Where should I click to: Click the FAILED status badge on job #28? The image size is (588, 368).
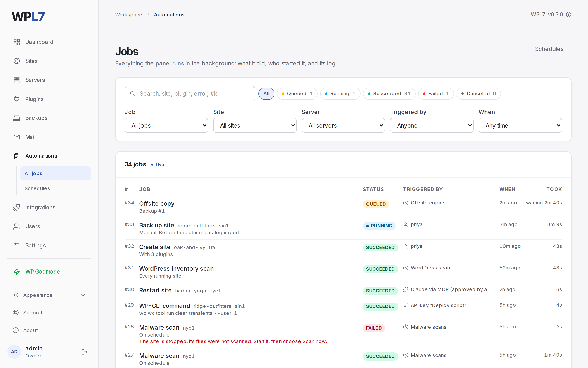(374, 328)
